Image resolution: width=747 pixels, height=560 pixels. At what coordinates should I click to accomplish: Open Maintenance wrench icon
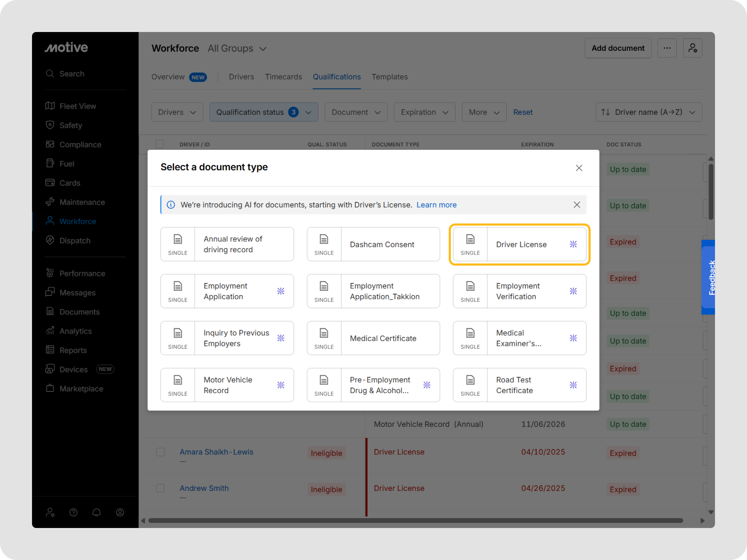[50, 202]
